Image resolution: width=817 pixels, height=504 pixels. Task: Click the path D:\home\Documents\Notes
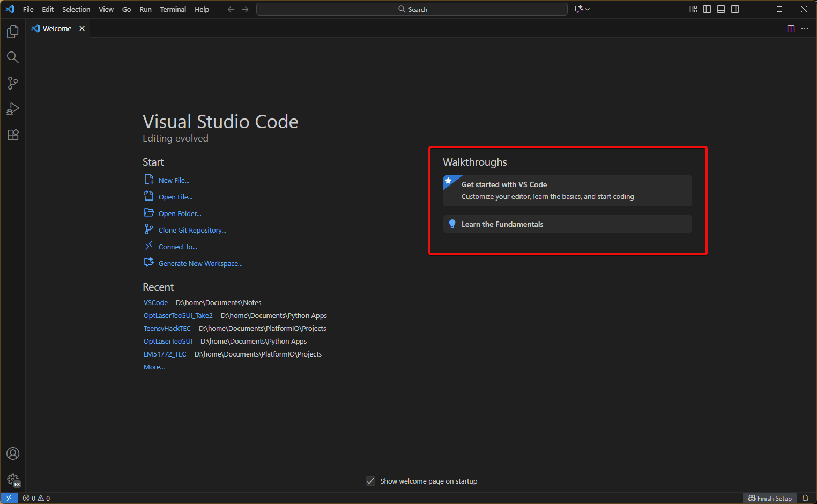219,303
